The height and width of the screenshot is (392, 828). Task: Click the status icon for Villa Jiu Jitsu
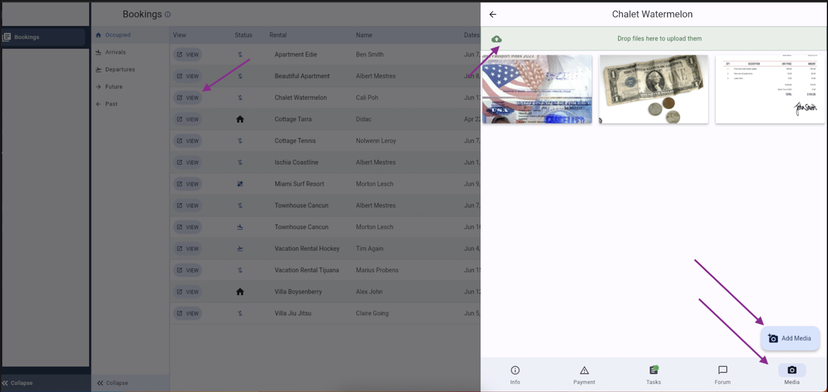240,313
